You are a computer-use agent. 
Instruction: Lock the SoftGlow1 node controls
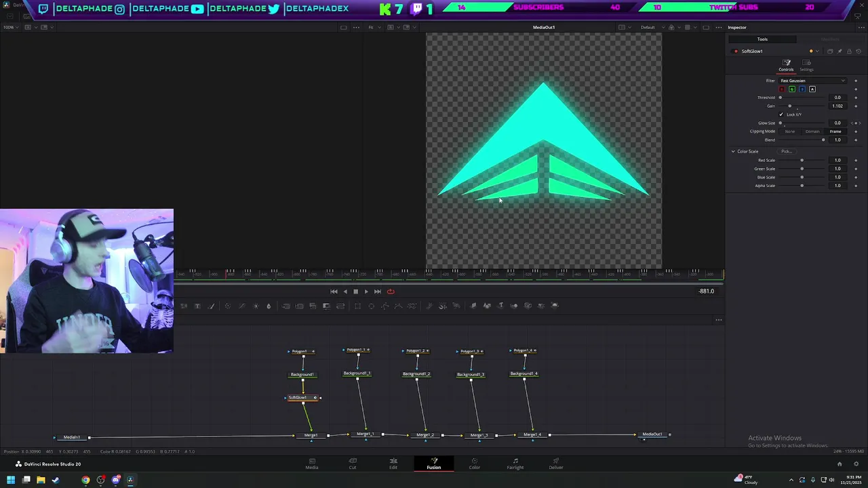pyautogui.click(x=849, y=51)
